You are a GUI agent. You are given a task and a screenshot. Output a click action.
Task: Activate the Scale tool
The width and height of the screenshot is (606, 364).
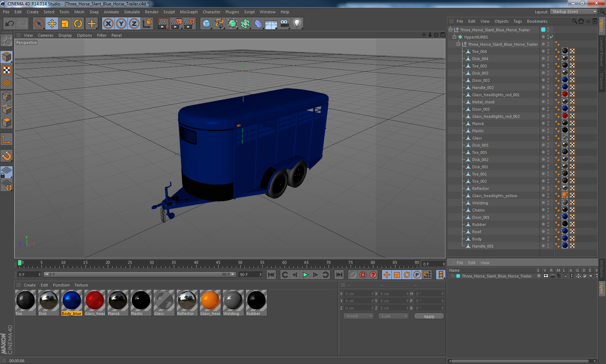click(x=65, y=24)
